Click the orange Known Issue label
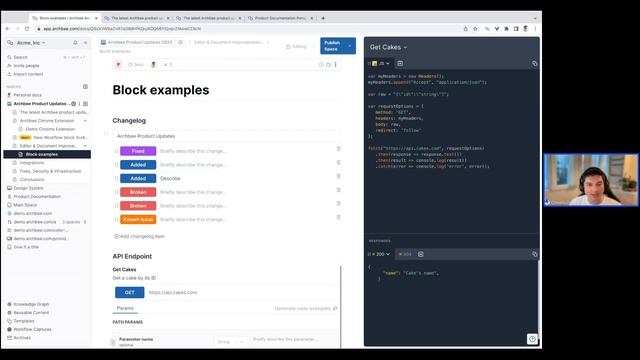The width and height of the screenshot is (640, 360). tap(138, 220)
